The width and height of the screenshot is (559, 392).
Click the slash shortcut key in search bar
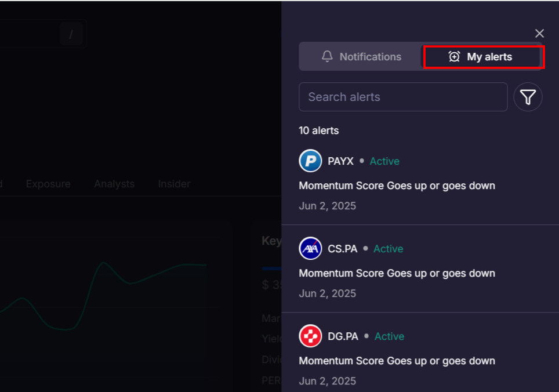click(71, 34)
